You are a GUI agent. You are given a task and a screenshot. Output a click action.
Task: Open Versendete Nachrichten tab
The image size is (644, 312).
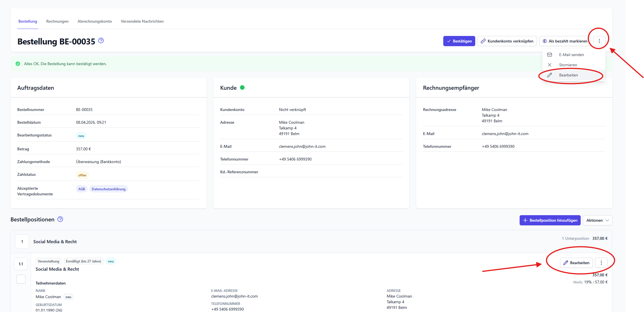point(142,21)
